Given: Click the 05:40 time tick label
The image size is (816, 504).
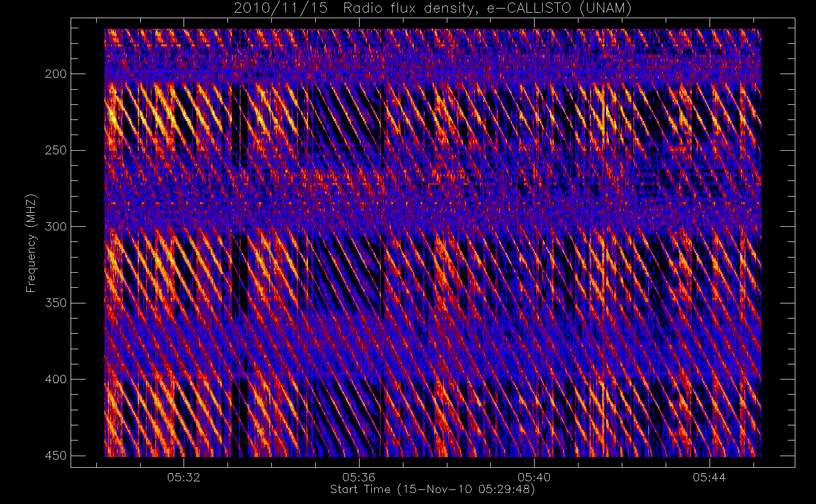Looking at the screenshot, I should pos(534,477).
